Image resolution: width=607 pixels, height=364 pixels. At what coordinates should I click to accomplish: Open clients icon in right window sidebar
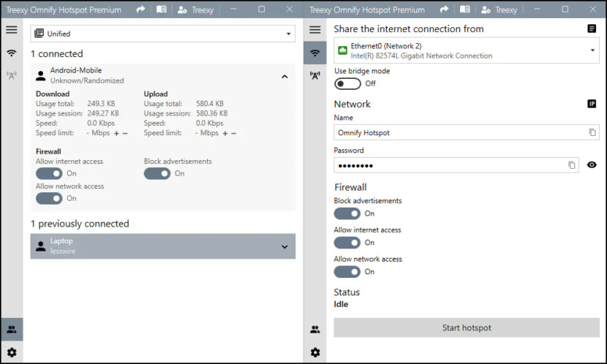(315, 329)
